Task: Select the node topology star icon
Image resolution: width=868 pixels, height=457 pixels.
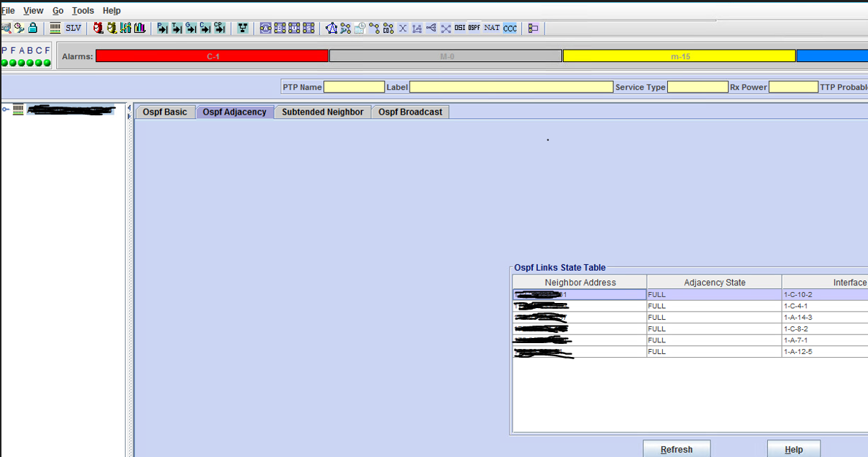Action: [331, 28]
